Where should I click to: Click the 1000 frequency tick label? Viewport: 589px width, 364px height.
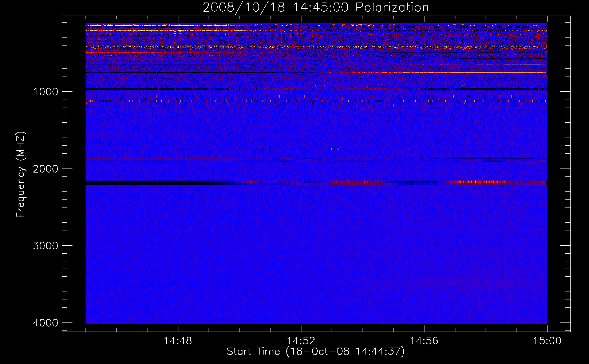46,91
